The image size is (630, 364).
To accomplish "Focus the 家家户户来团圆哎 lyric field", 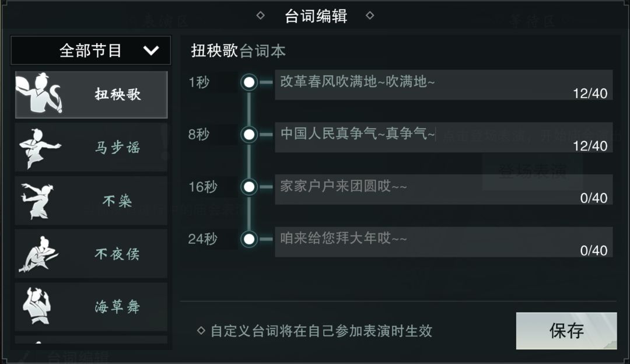I will 443,189.
